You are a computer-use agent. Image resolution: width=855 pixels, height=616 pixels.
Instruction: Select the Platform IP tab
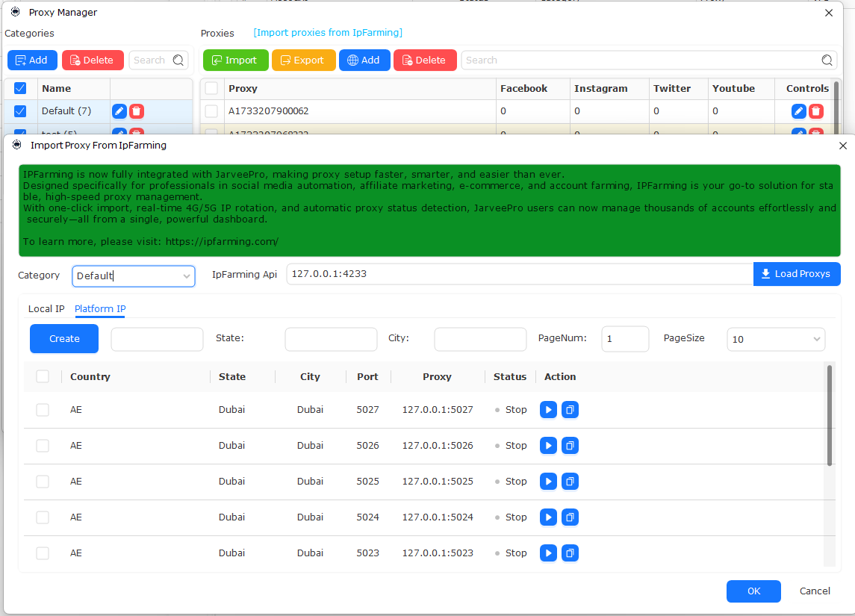pos(100,308)
